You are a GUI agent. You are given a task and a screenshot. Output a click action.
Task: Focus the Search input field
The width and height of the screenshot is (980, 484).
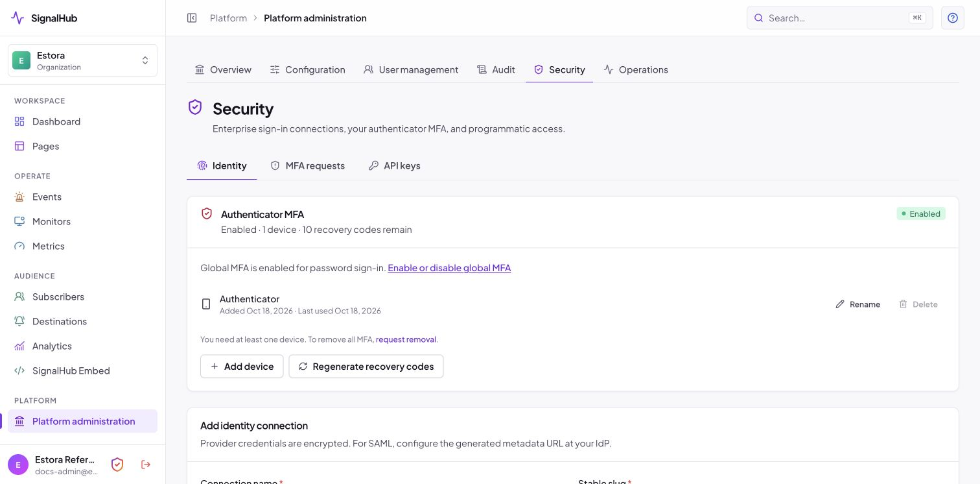[x=840, y=18]
